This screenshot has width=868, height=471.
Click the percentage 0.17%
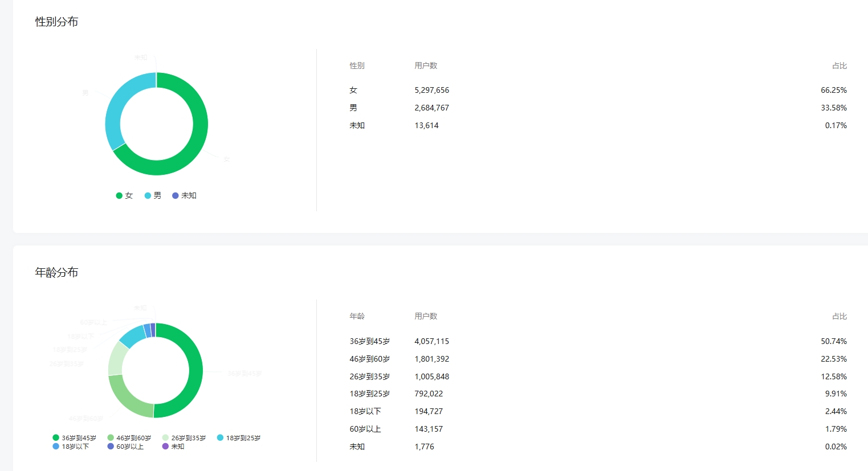click(x=836, y=125)
